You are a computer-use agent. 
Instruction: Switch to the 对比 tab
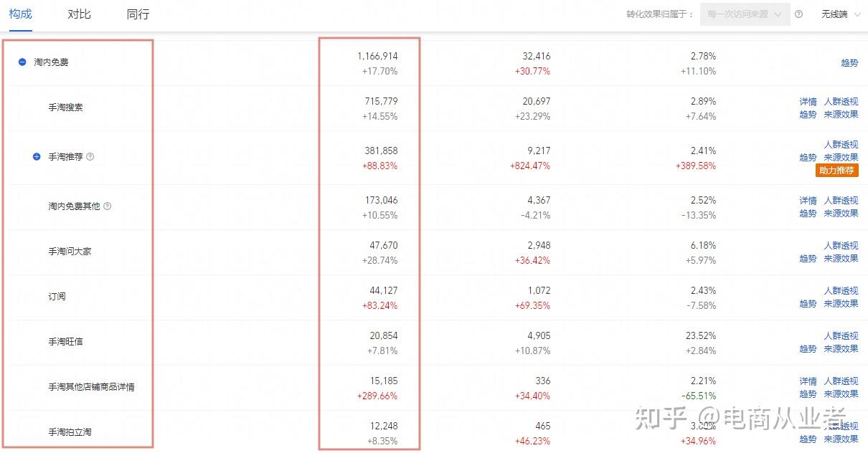(x=79, y=14)
